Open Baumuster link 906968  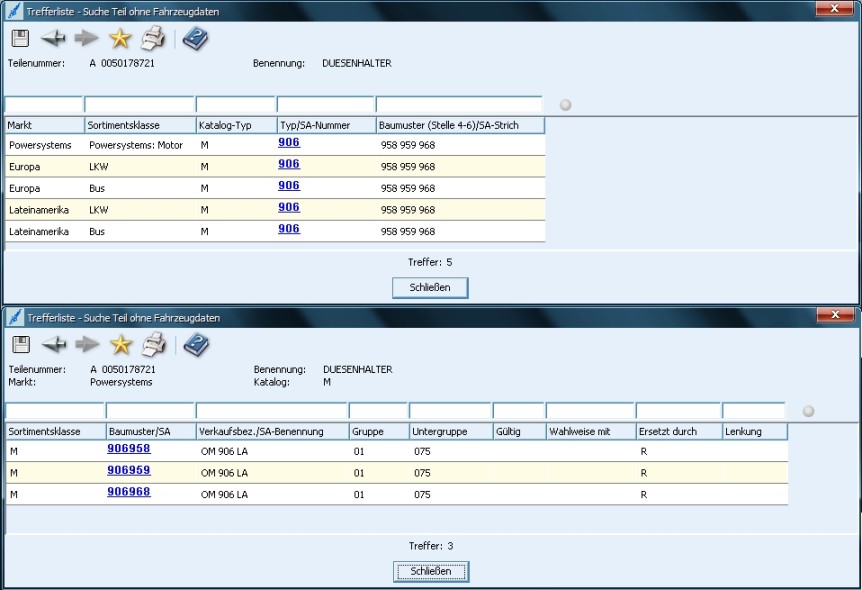tap(128, 492)
